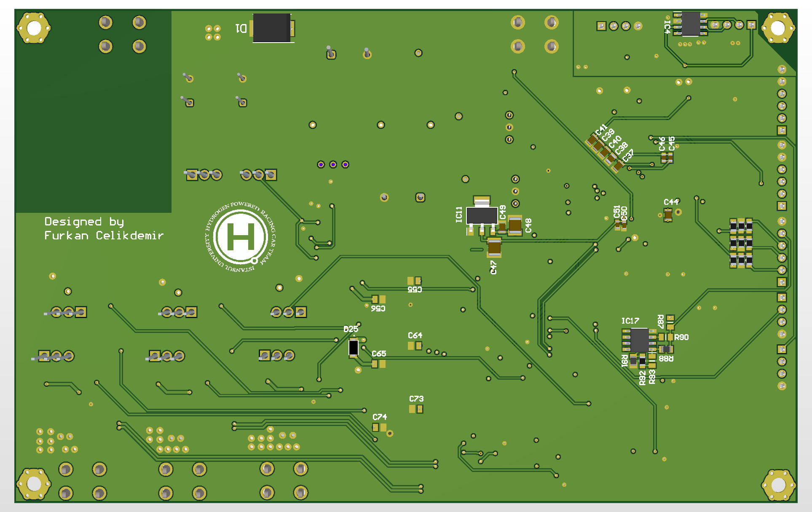Viewport: 812px width, 512px height.
Task: Click capacitor C47 below IC11
Action: (494, 247)
